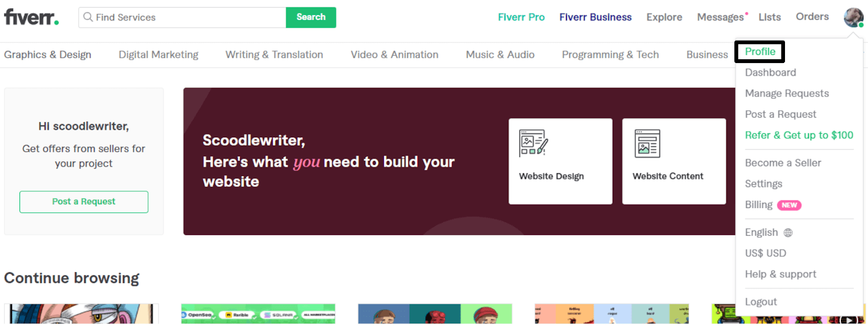
Task: Open Messages
Action: [720, 17]
